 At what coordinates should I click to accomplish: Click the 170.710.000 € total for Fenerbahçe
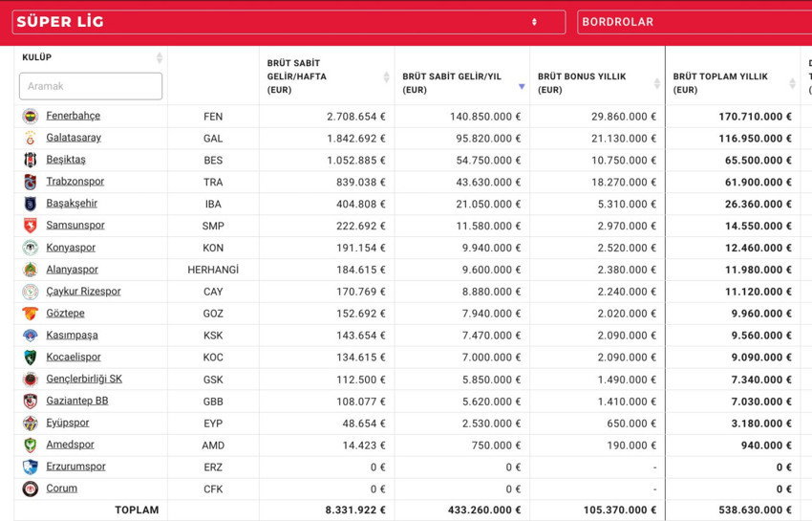pos(755,117)
